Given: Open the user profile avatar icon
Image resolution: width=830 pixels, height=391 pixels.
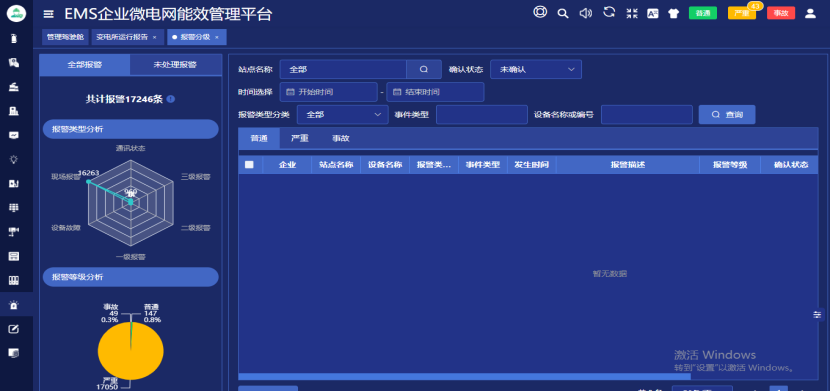Looking at the screenshot, I should [x=810, y=13].
